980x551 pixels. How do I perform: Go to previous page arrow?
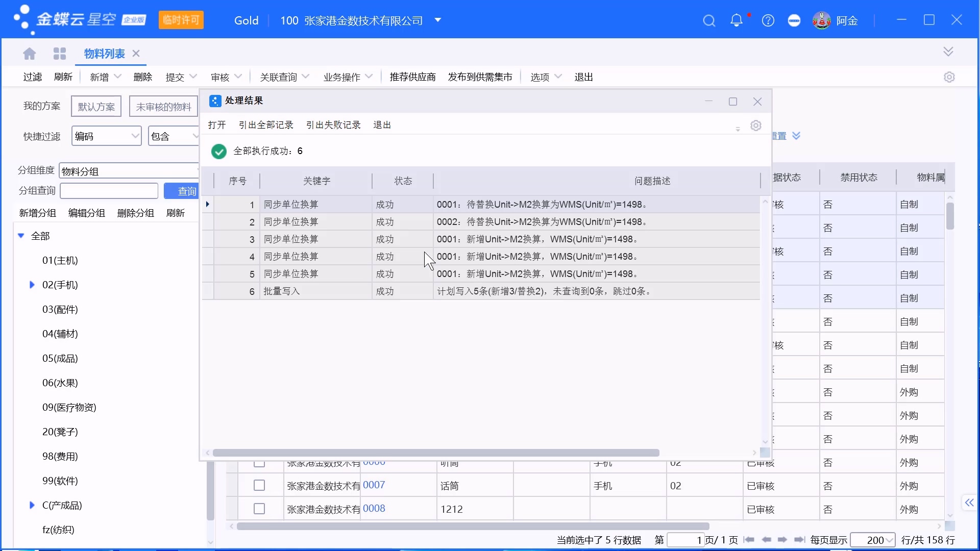pos(766,540)
